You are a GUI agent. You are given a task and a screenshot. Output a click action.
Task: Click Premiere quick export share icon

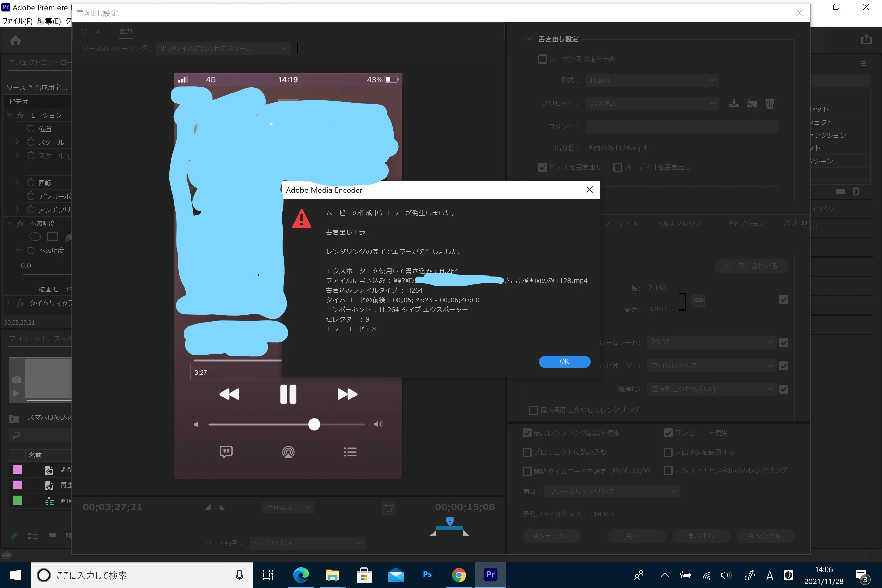866,40
